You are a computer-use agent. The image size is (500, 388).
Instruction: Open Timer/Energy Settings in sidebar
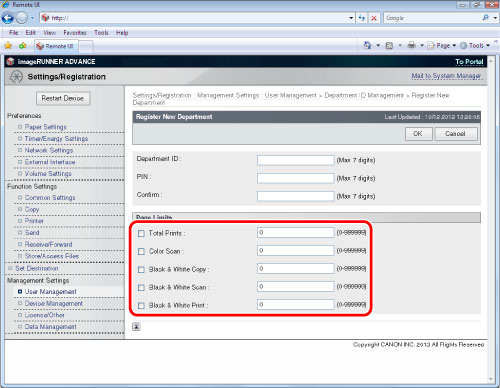click(x=56, y=139)
